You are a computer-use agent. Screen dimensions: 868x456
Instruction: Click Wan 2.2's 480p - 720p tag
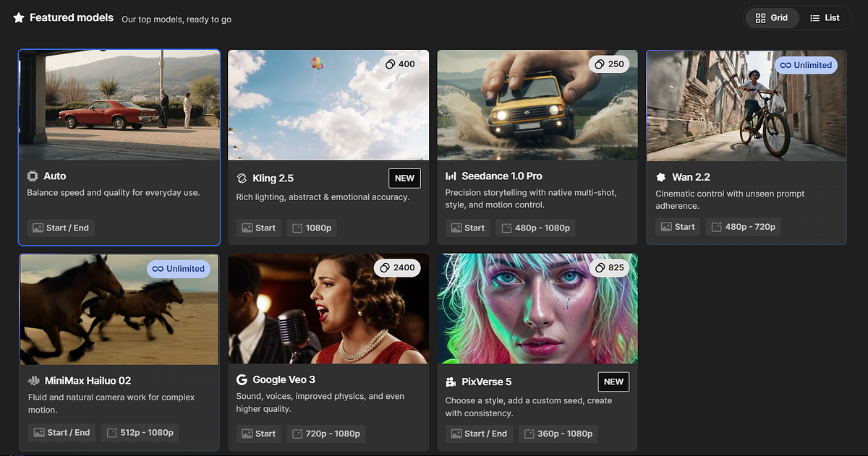(x=744, y=227)
